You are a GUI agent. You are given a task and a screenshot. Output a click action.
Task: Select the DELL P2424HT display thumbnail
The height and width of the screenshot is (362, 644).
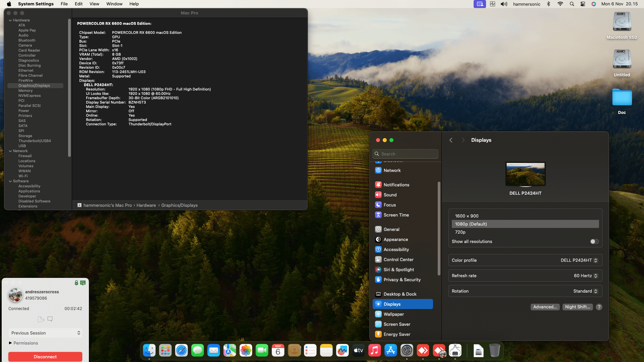[525, 174]
